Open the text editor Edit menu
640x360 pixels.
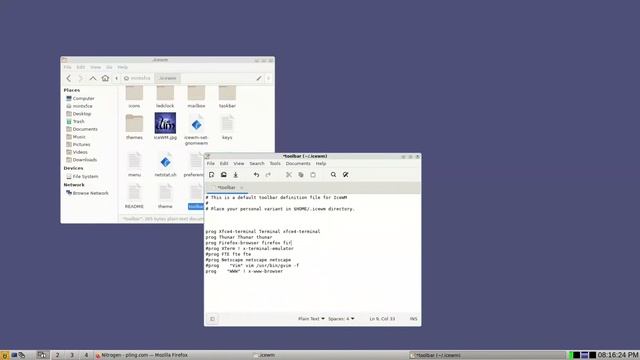pyautogui.click(x=224, y=163)
